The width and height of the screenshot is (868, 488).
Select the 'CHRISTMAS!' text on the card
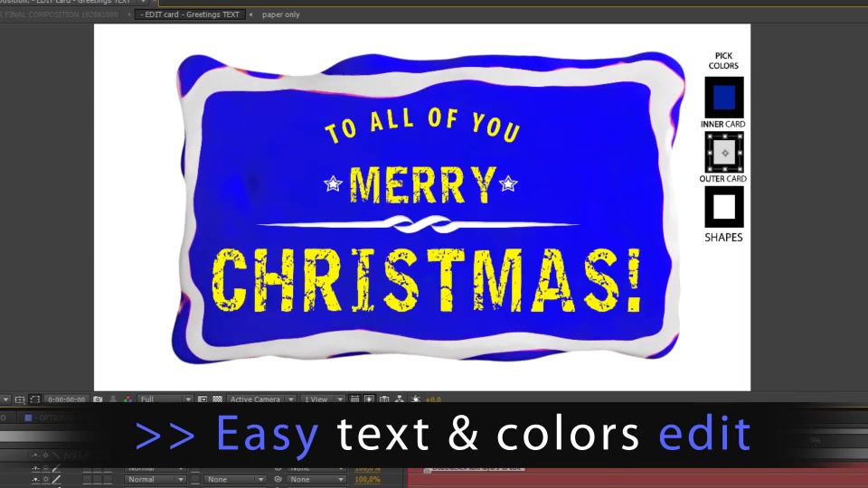pyautogui.click(x=427, y=280)
